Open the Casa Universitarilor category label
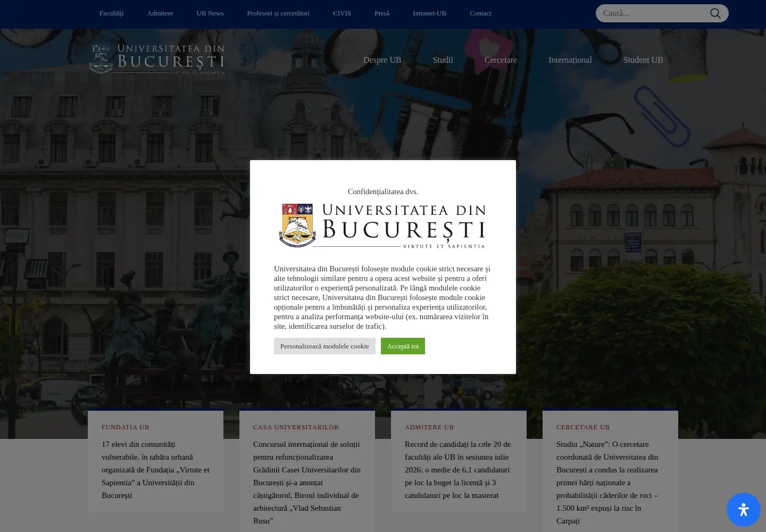This screenshot has width=766, height=532. (x=296, y=427)
